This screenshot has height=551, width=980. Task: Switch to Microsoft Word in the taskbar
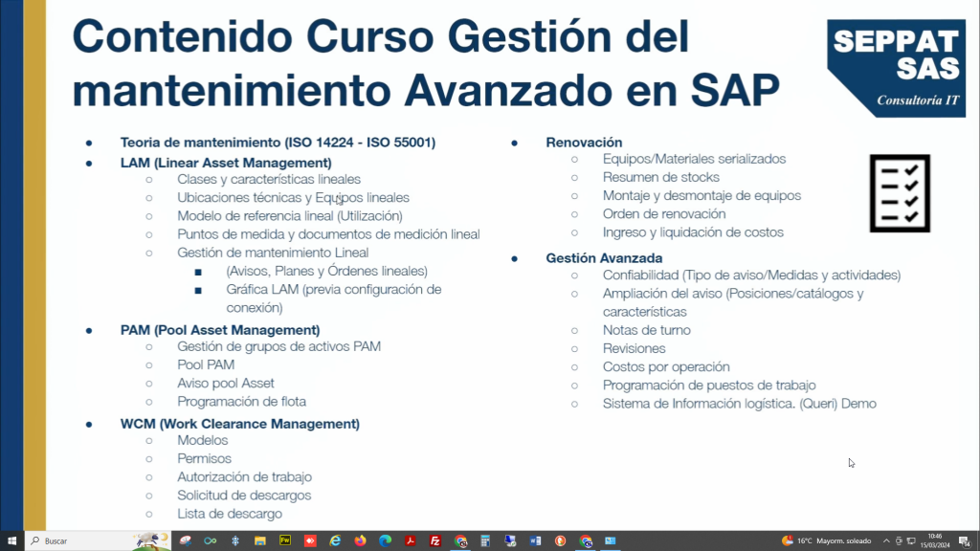[x=536, y=541]
